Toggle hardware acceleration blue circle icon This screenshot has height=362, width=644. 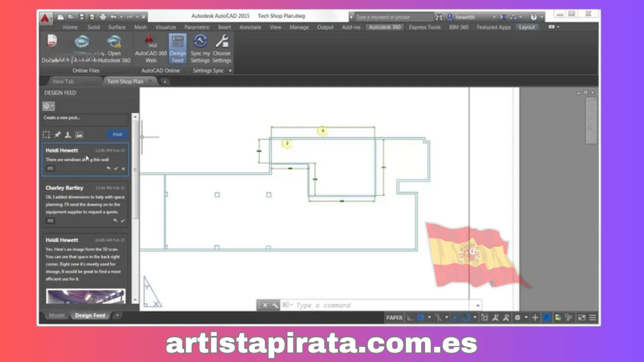click(547, 318)
